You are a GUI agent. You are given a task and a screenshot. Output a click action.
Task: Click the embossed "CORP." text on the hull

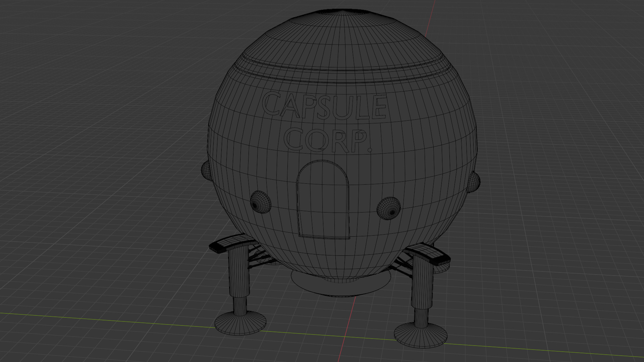point(328,140)
